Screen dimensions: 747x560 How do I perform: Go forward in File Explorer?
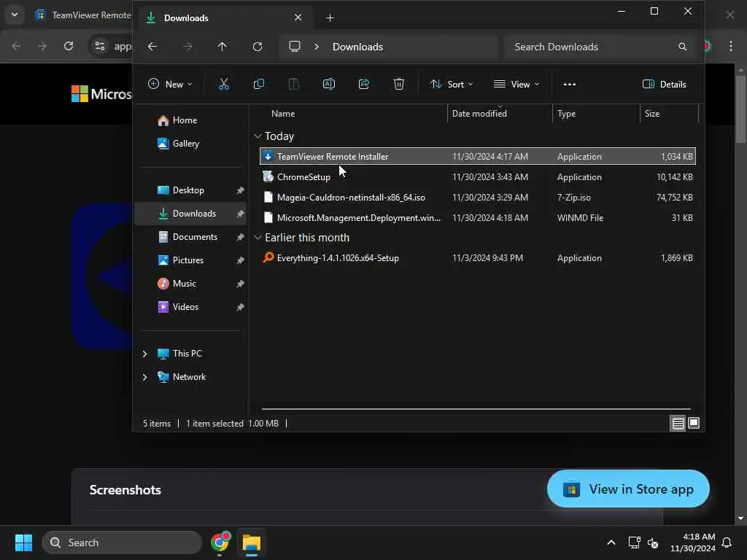(x=187, y=47)
